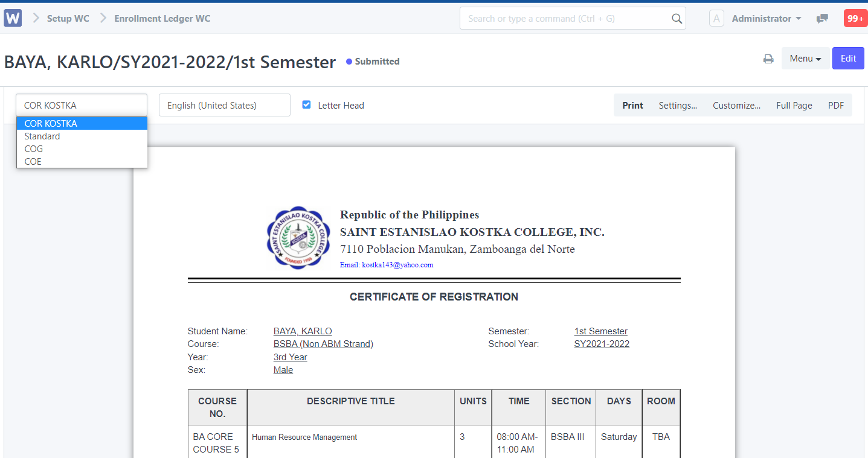Click the W app logo icon
This screenshot has width=868, height=458.
click(x=13, y=18)
